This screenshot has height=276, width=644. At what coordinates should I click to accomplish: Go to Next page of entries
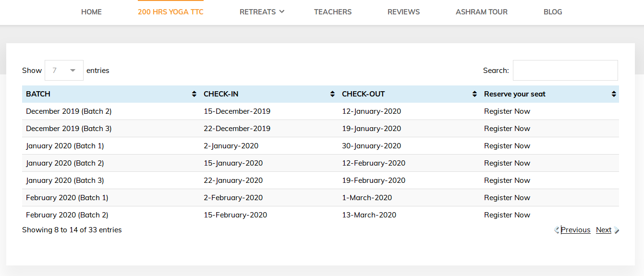point(604,230)
